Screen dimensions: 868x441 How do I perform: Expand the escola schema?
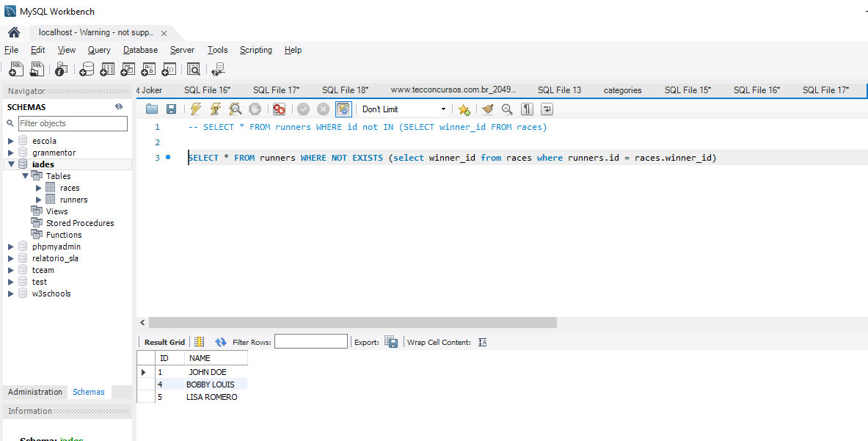pyautogui.click(x=10, y=141)
